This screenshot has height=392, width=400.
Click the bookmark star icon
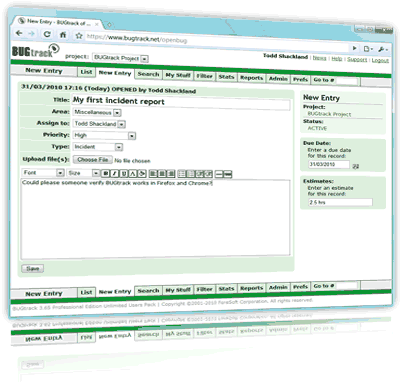pos(79,36)
